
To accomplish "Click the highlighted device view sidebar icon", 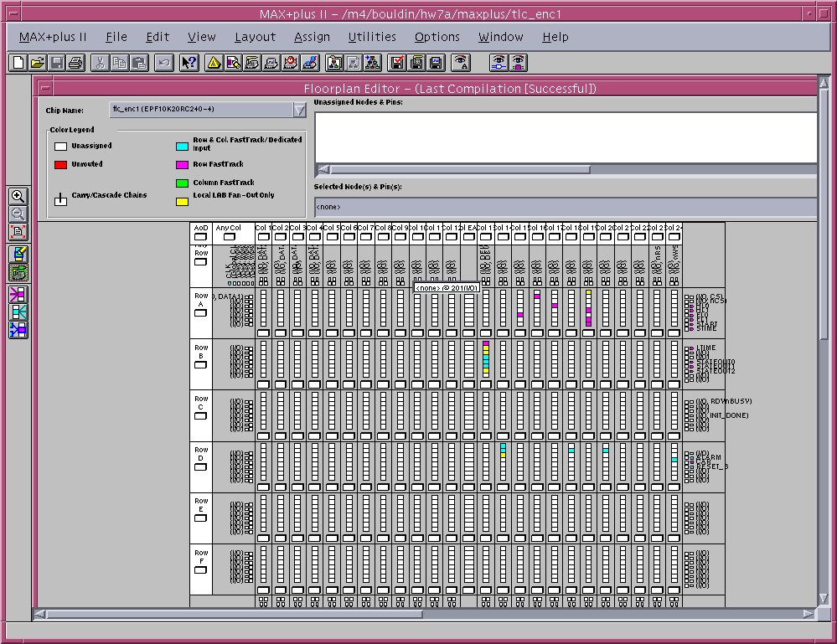I will click(x=17, y=274).
